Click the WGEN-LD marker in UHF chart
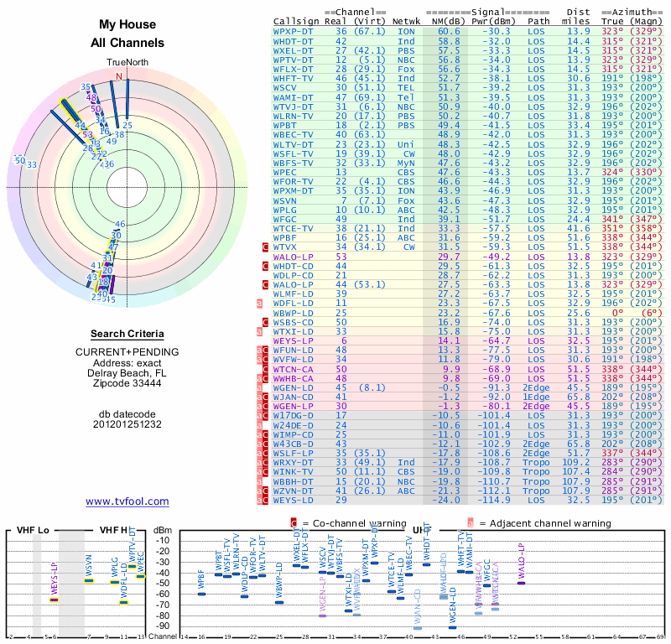The width and height of the screenshot is (671, 644). coord(452,628)
